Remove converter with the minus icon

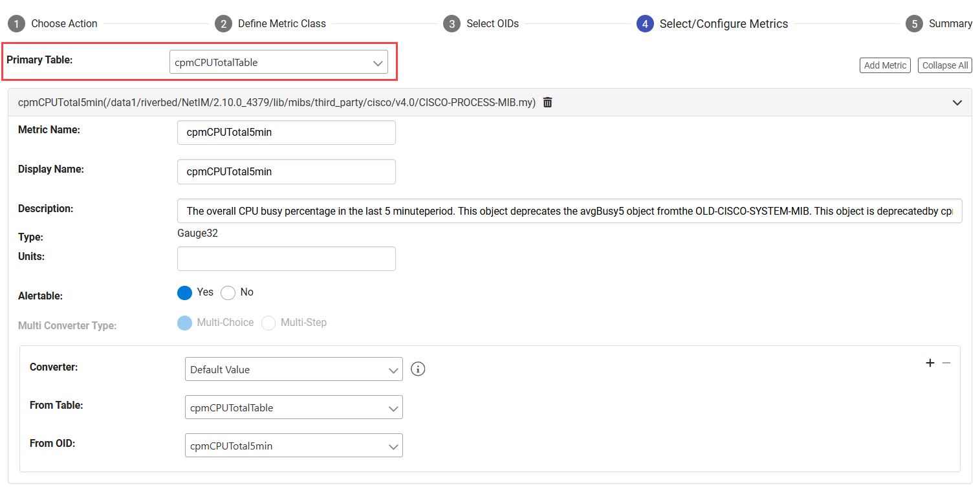(946, 363)
